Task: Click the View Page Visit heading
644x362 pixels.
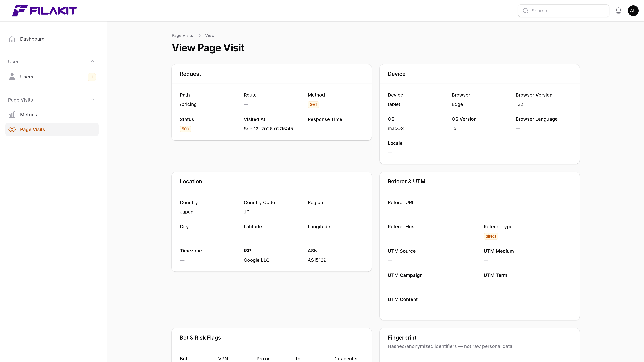Action: pos(208,48)
